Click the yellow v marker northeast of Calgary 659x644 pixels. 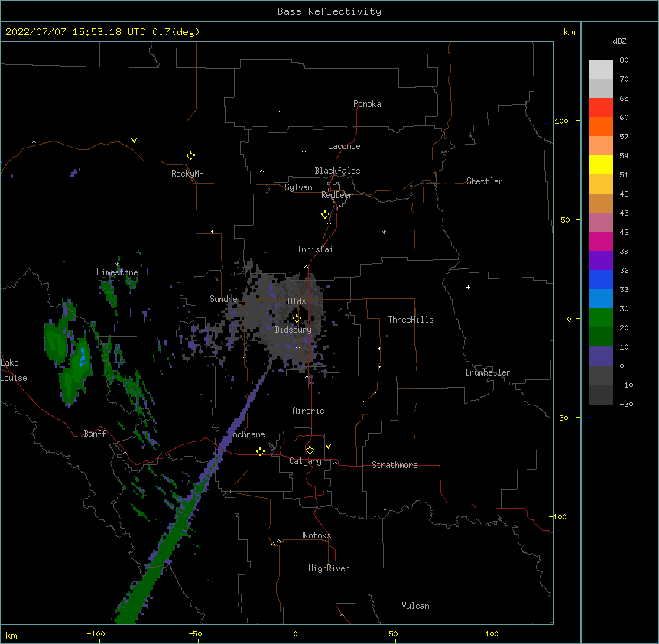[328, 447]
